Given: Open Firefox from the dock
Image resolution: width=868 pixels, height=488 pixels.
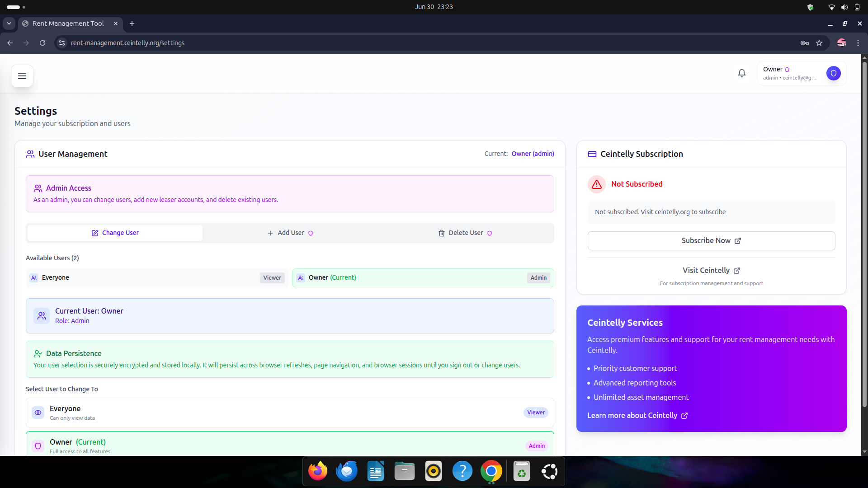Looking at the screenshot, I should coord(318,472).
